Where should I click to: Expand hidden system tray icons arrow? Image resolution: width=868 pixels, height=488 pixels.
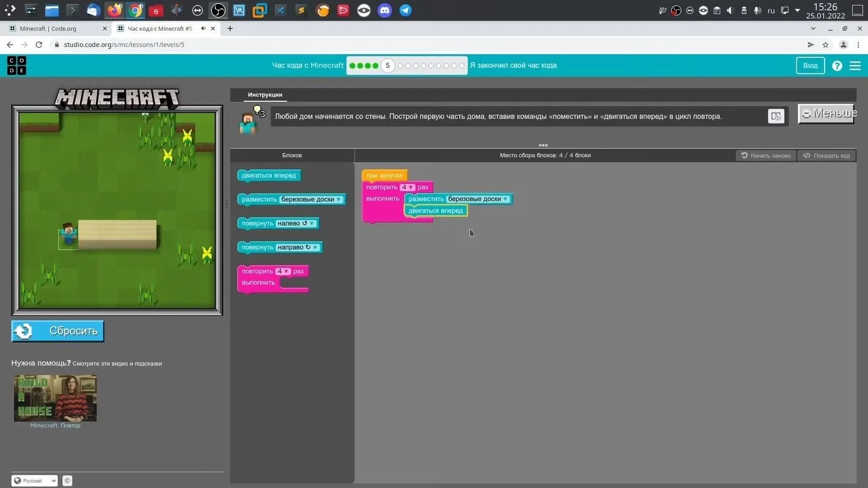(x=797, y=10)
